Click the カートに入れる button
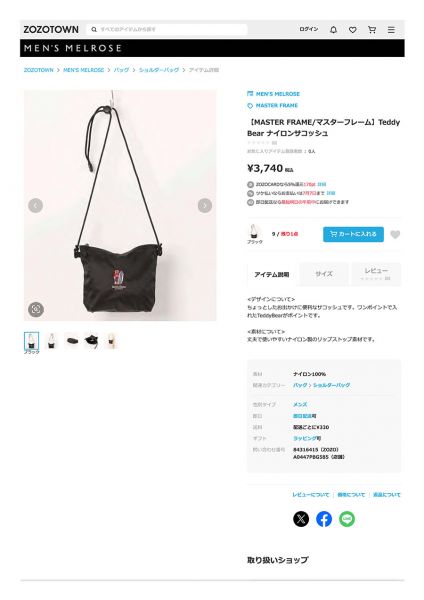 (353, 234)
